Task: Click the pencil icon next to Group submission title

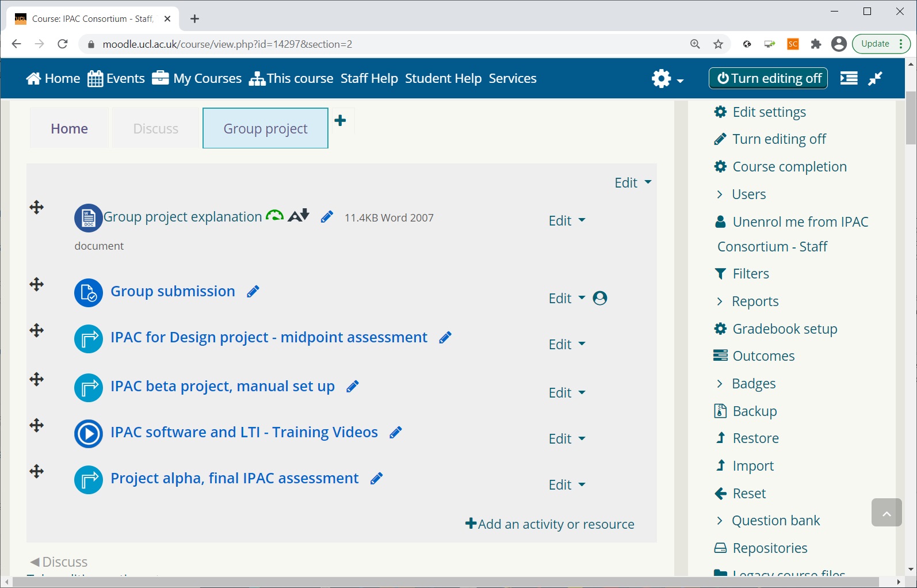Action: tap(253, 292)
